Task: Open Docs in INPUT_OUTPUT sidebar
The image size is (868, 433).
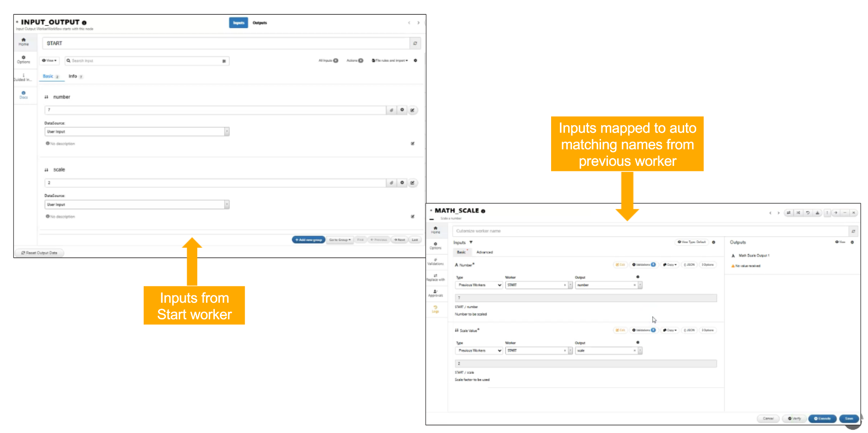Action: point(24,95)
